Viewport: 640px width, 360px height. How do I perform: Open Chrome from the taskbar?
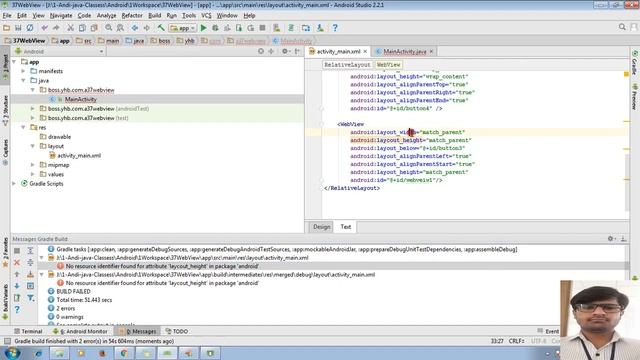pos(124,353)
